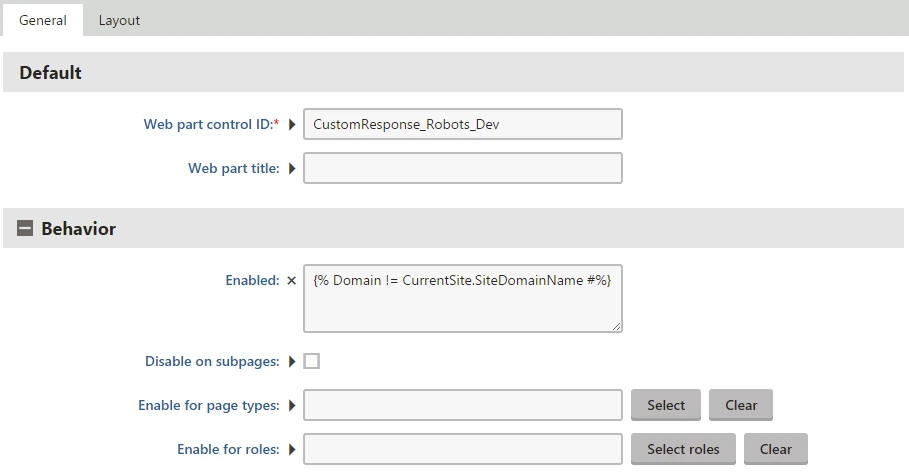Open the General tab
The width and height of the screenshot is (909, 473).
43,20
